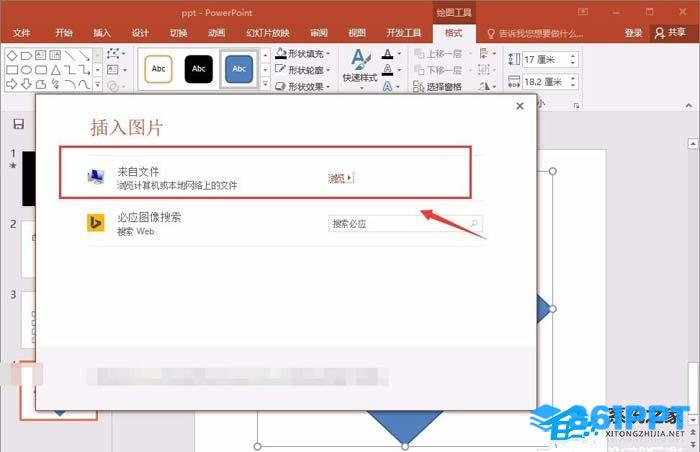Open the ribbon display options button
The width and height of the screenshot is (700, 452).
[583, 12]
